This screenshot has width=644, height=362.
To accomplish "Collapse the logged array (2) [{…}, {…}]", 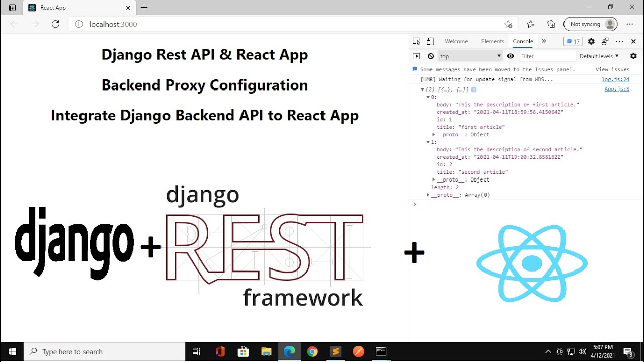I will pyautogui.click(x=423, y=89).
